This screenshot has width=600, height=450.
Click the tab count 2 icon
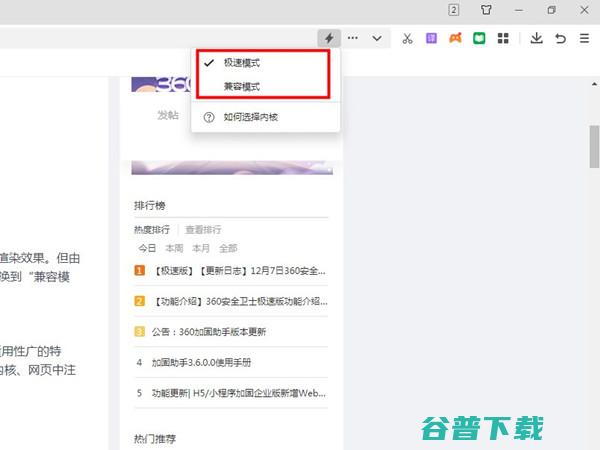453,10
